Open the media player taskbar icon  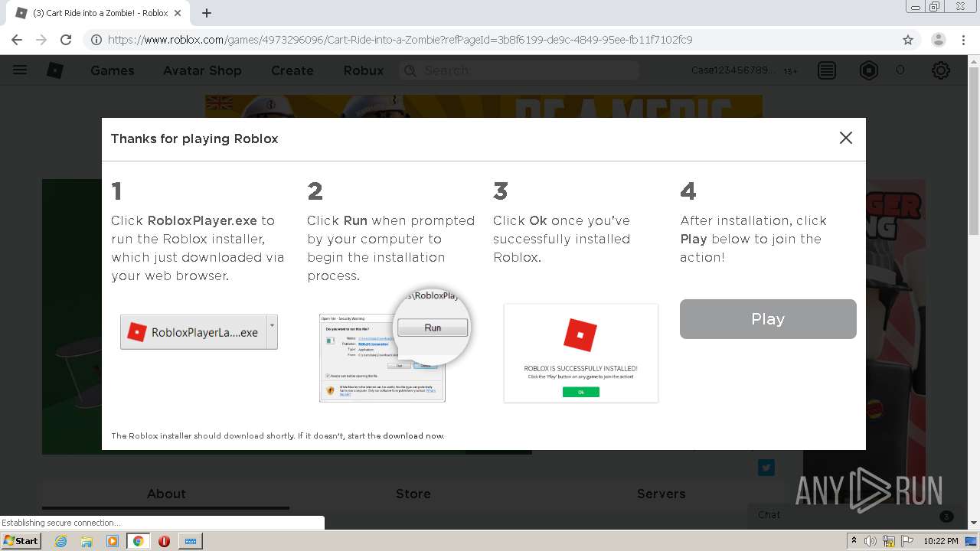pos(113,541)
